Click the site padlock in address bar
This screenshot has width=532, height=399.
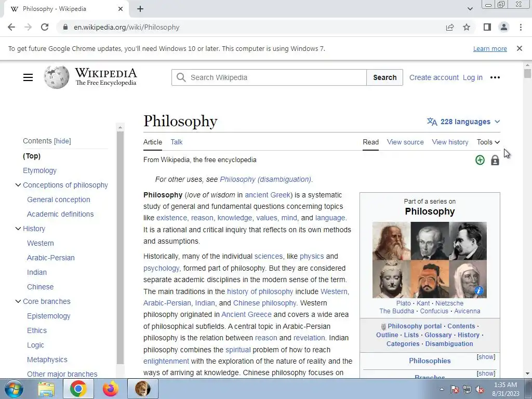pyautogui.click(x=65, y=27)
